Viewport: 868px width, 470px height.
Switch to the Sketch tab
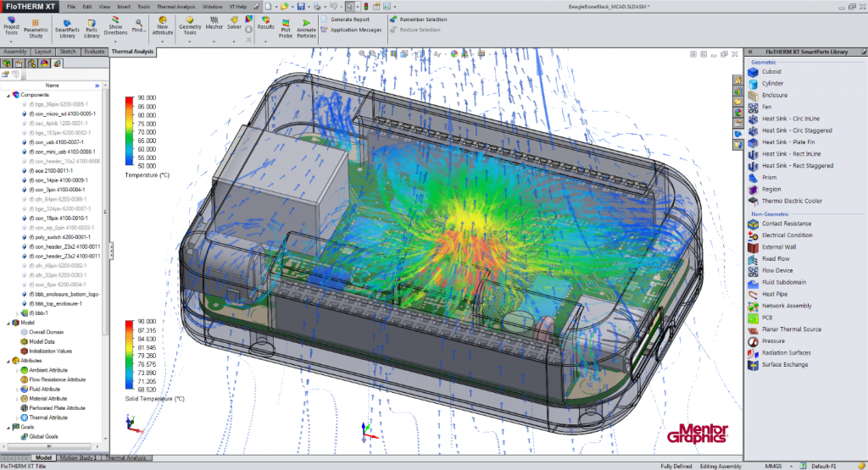(x=68, y=52)
